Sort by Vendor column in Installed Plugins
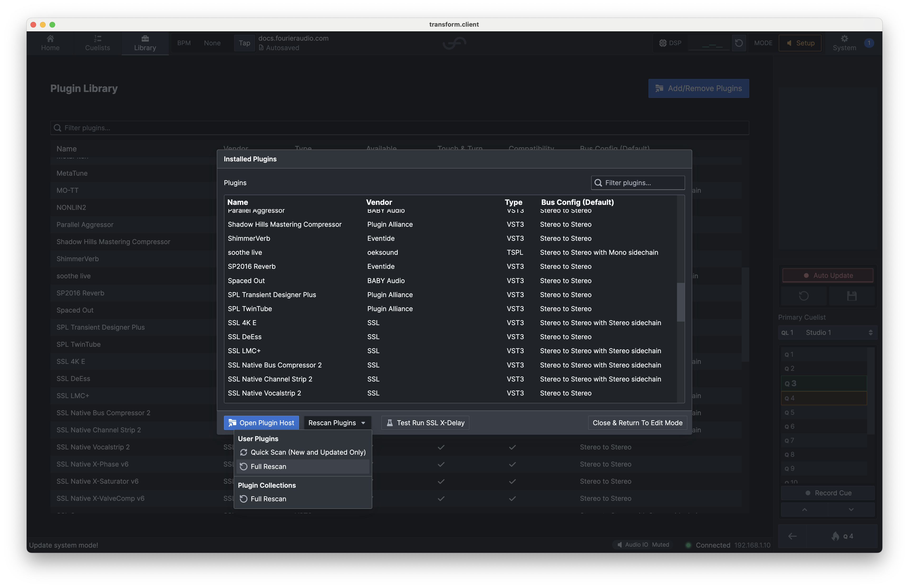 tap(379, 202)
